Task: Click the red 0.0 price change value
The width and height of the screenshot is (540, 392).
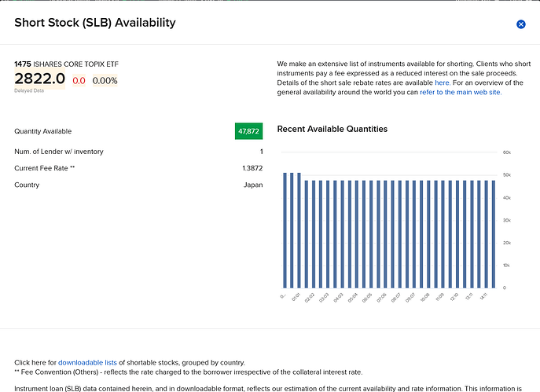Action: tap(79, 81)
